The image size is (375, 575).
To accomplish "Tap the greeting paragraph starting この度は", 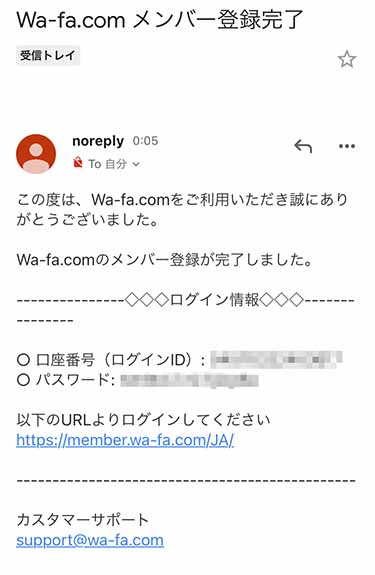I will pos(182,210).
